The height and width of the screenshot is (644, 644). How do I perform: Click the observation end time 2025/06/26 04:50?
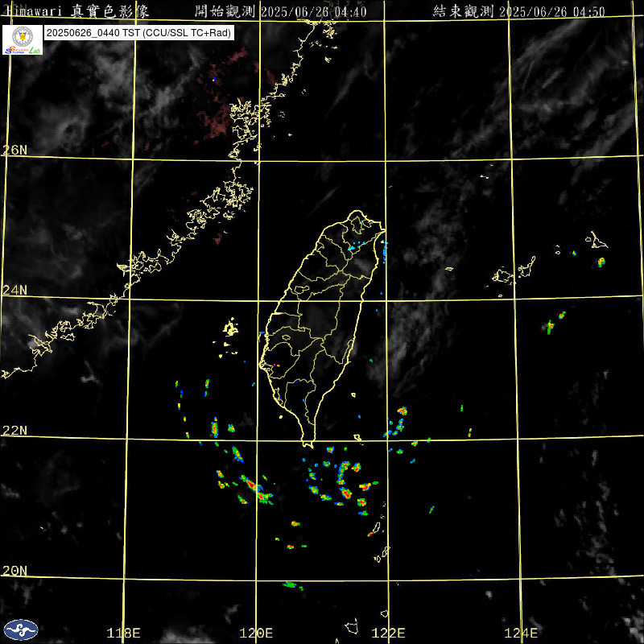point(552,11)
